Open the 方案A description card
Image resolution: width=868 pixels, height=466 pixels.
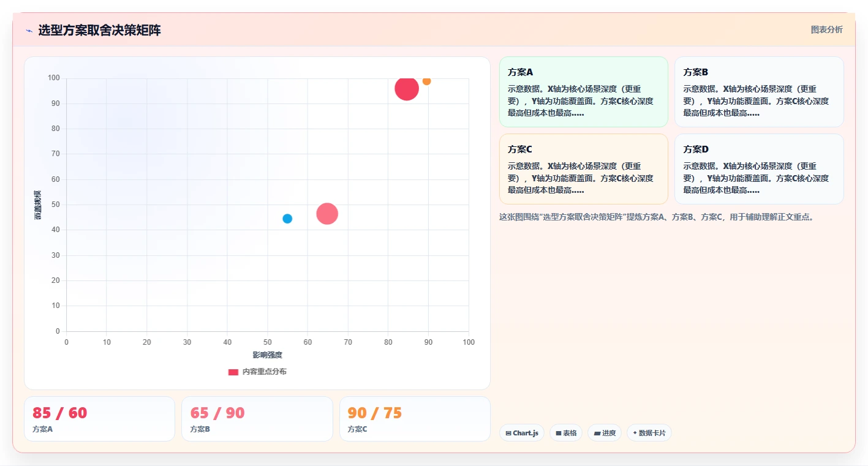[x=584, y=92]
